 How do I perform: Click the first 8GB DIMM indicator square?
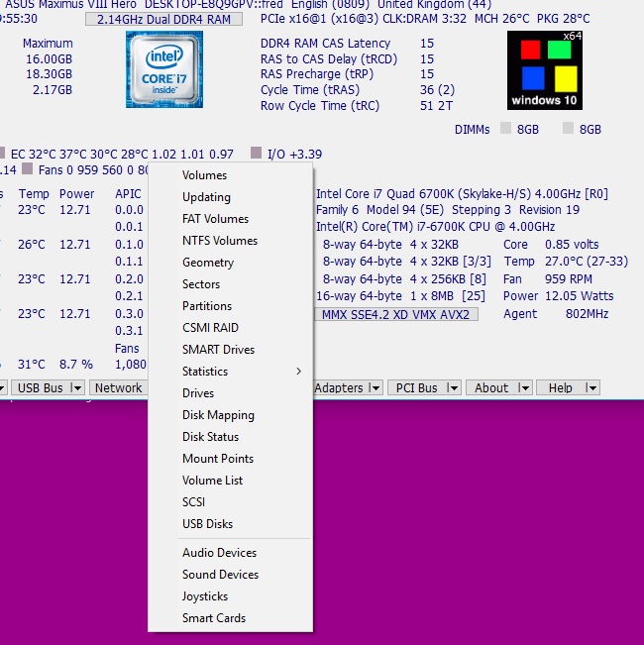pos(505,128)
